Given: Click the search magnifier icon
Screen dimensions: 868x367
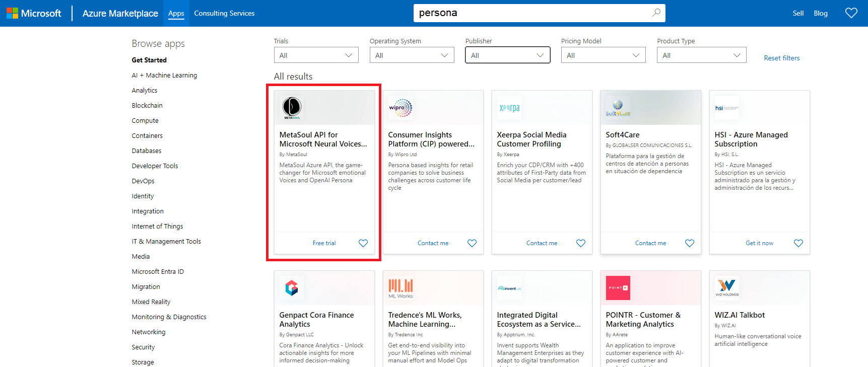Looking at the screenshot, I should tap(656, 13).
